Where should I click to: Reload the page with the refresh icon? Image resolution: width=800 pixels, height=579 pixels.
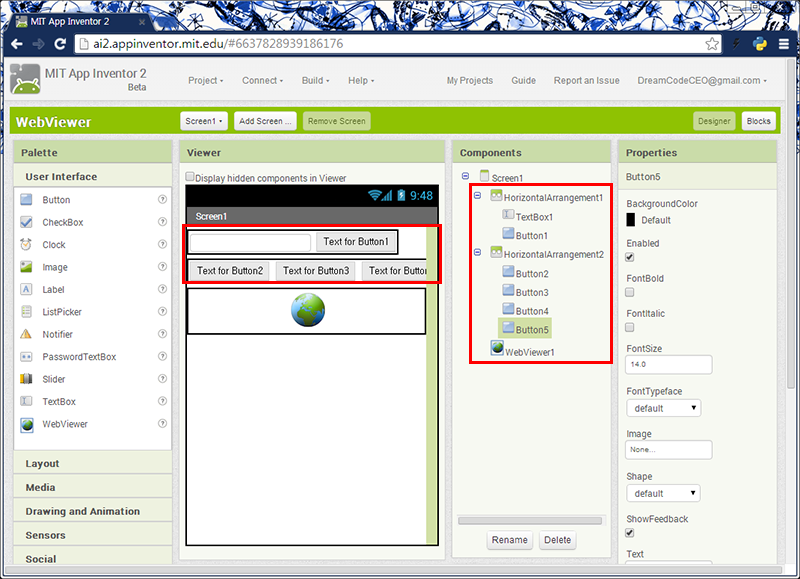[60, 44]
